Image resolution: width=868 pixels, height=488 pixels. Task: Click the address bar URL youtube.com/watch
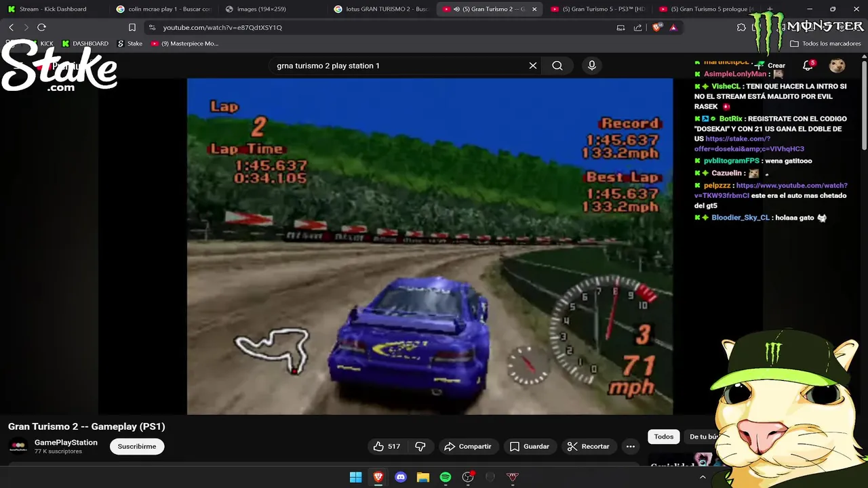point(222,27)
